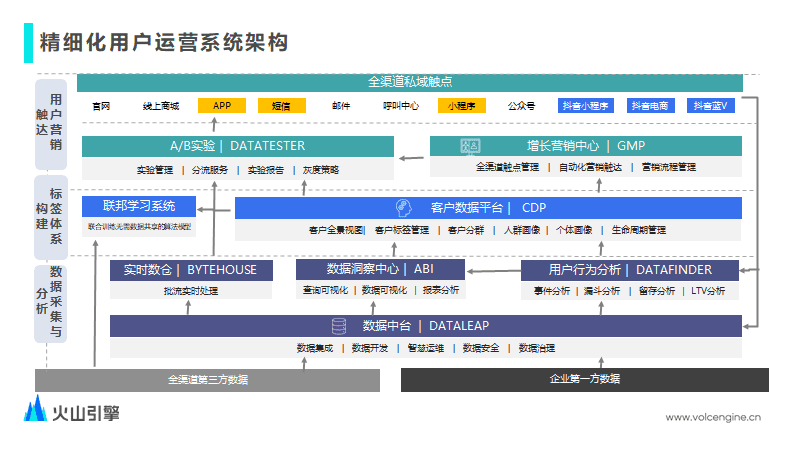Select the 实时数仓 BYTEHOUSE header
This screenshot has width=800, height=450.
click(x=190, y=269)
